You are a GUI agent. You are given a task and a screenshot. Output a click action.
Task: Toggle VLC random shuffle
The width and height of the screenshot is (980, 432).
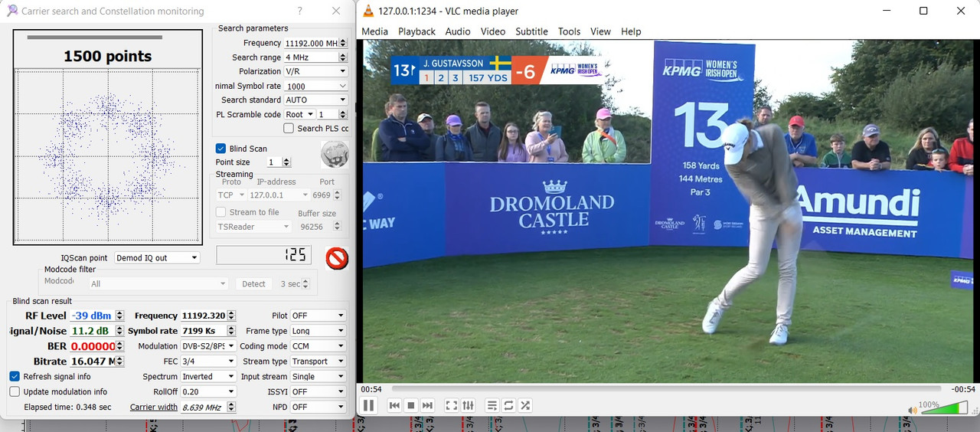pos(525,405)
